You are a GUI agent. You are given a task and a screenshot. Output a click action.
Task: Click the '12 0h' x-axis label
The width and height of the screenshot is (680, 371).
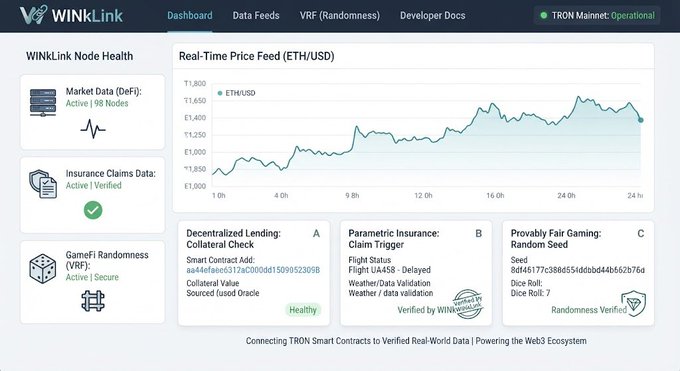423,196
